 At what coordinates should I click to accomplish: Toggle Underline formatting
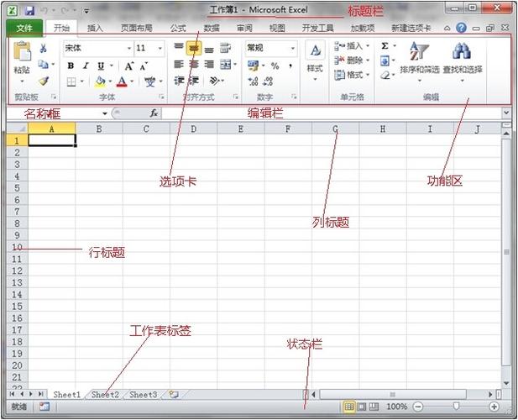coord(101,66)
